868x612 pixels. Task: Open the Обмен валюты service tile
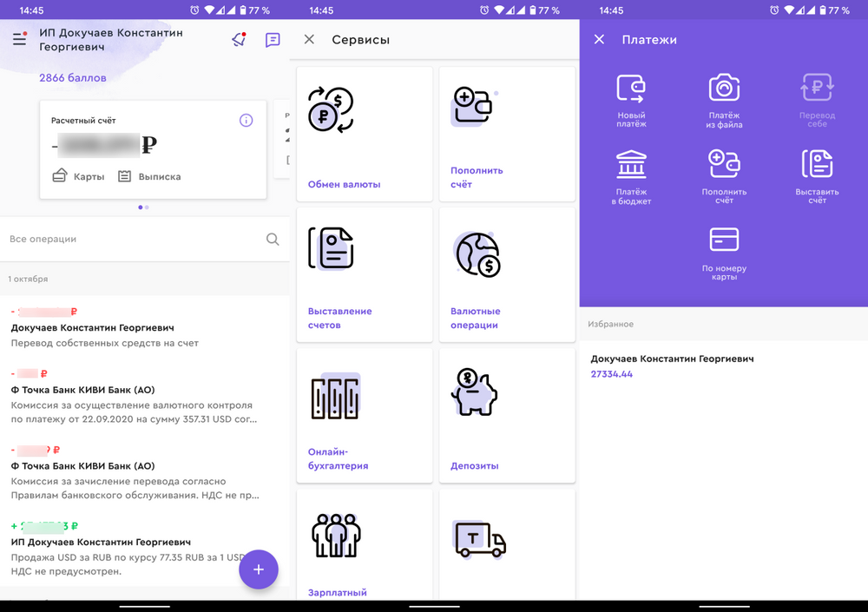point(365,134)
